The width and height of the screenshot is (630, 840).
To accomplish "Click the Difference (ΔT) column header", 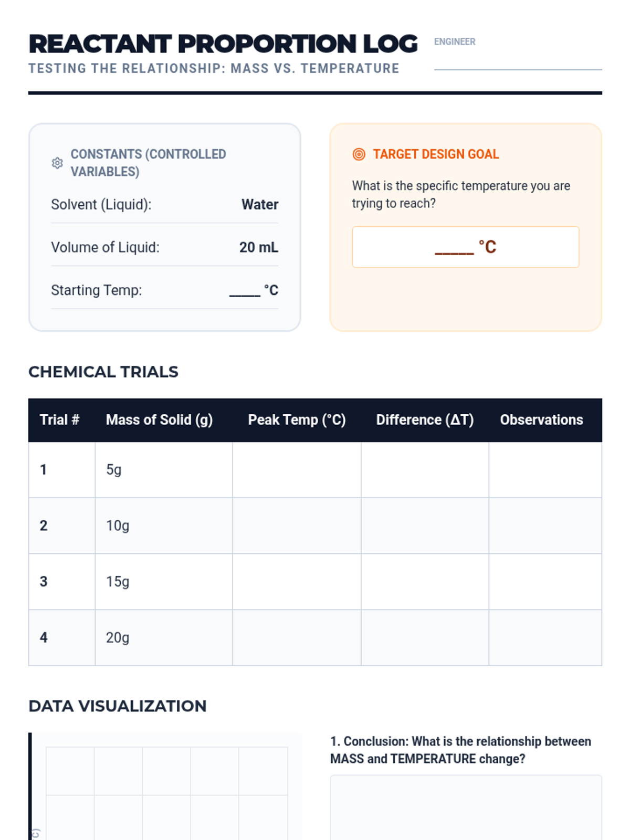I will pos(425,420).
